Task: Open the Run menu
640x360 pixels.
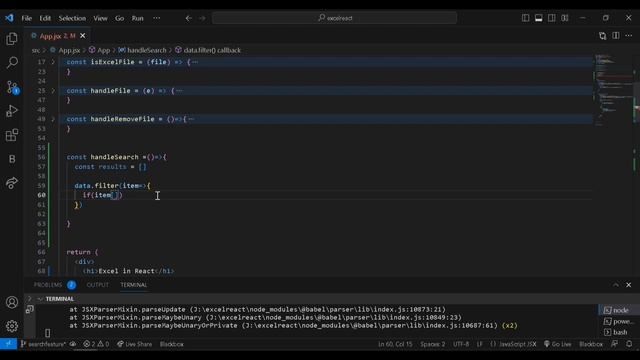Action: [x=138, y=18]
